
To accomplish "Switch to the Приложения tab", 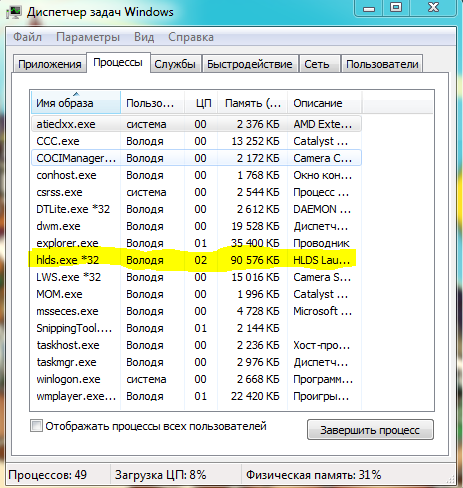I will [50, 64].
